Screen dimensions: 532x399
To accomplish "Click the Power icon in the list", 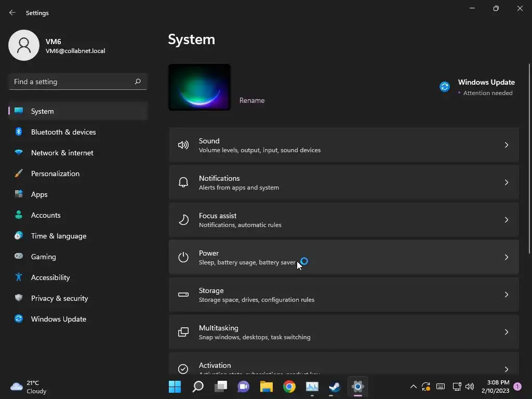I will (183, 257).
